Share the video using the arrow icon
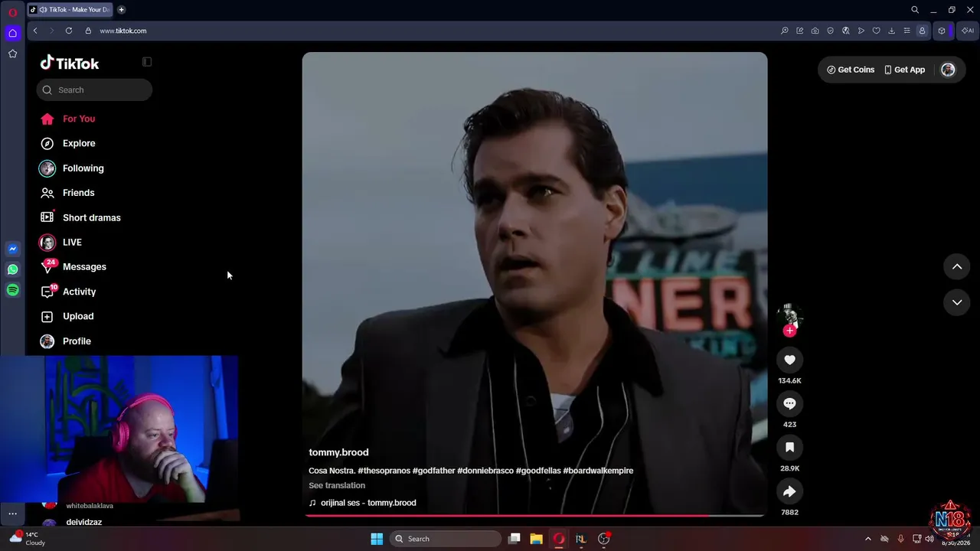Screen dimensions: 980x551 click(789, 491)
